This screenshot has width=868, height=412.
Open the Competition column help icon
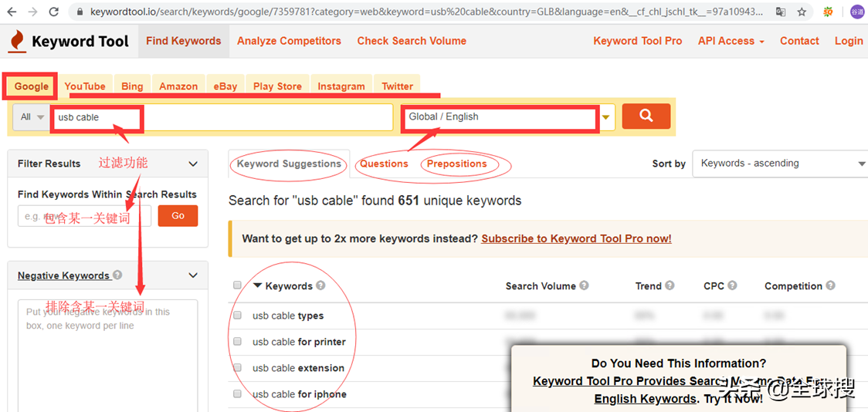(830, 286)
